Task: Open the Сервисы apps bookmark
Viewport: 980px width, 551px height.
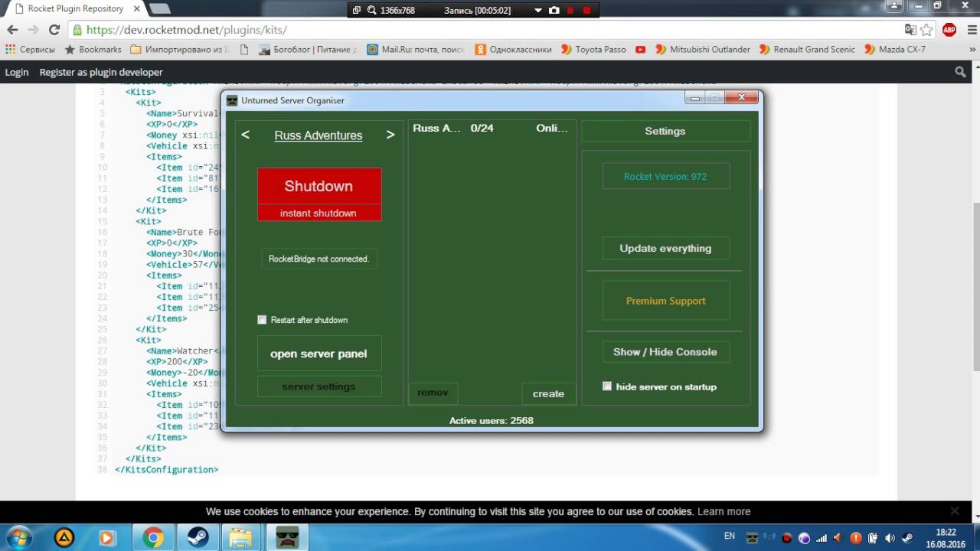Action: click(30, 49)
